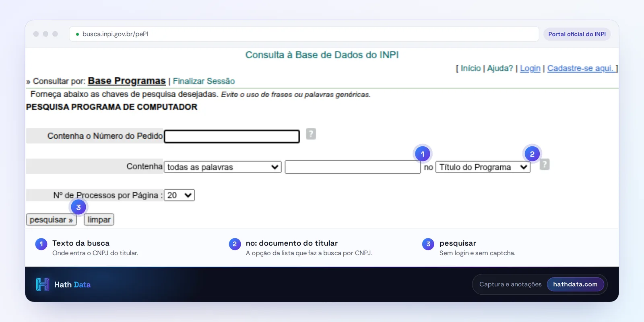Screen dimensions: 644x322
Task: Click the 'Contenha o Número do Pedido' label
Action: pos(105,136)
